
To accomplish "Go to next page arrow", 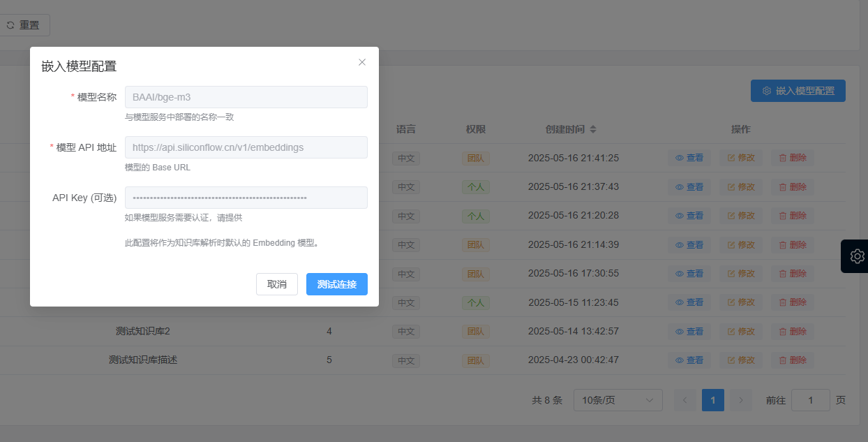I will pyautogui.click(x=741, y=400).
